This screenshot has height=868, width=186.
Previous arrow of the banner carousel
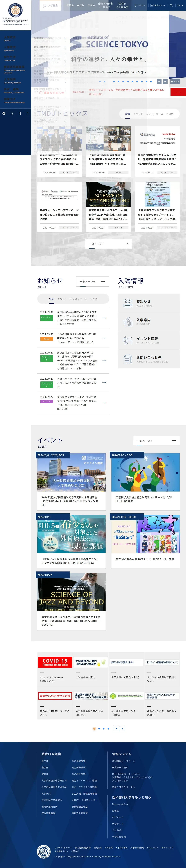[x=116, y=728]
